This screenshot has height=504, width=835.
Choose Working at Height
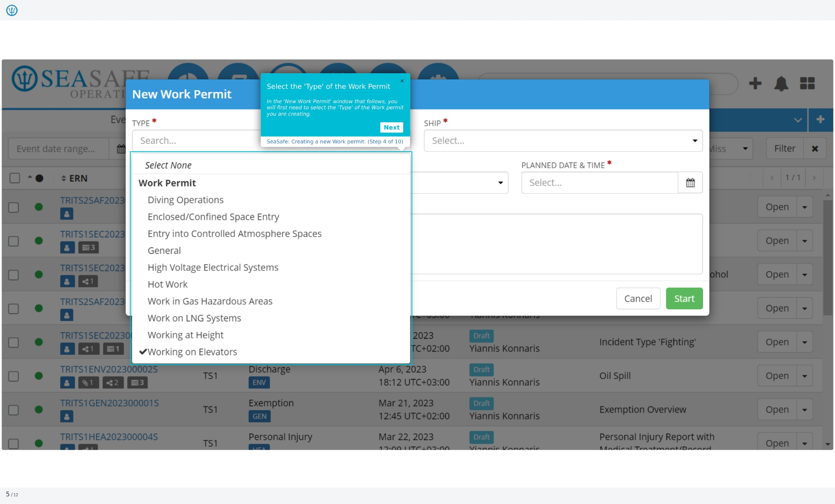[185, 335]
